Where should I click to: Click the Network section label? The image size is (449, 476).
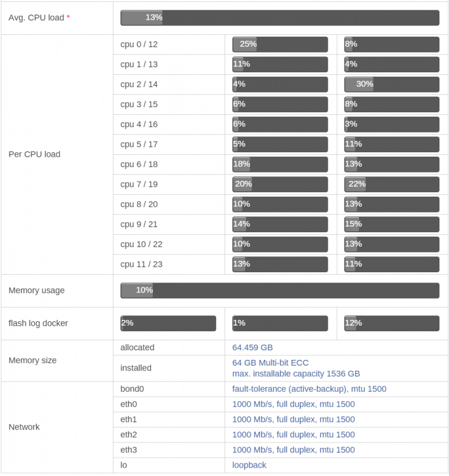click(x=24, y=427)
